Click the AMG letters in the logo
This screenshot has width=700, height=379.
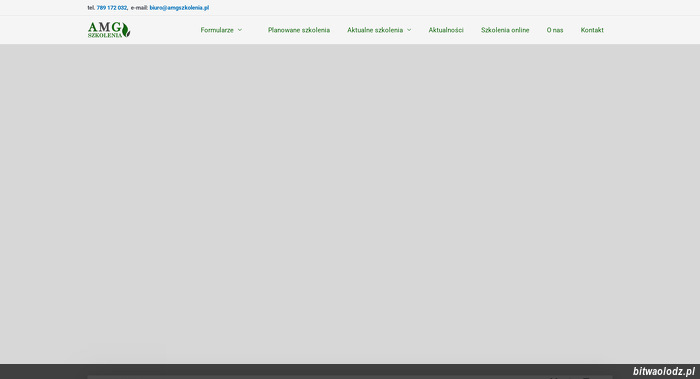[104, 27]
